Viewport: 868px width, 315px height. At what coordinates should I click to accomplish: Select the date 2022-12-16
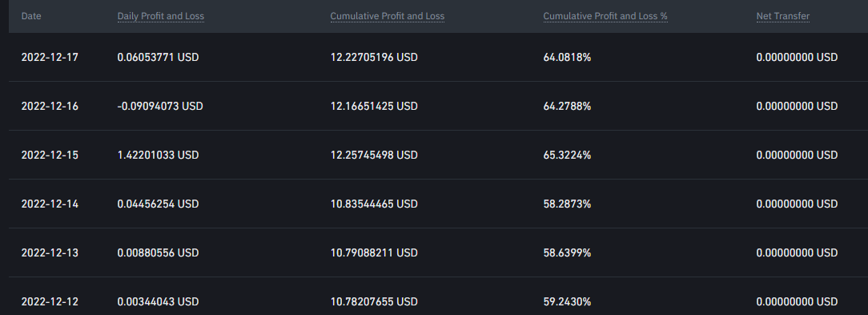(x=50, y=106)
